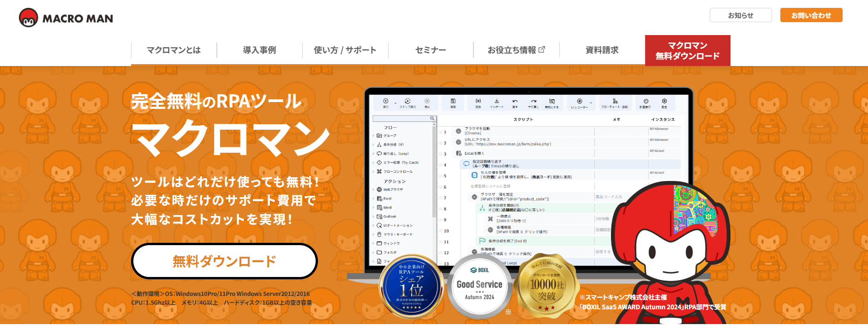
Task: Go to 使い方 / サポート menu
Action: pos(345,50)
